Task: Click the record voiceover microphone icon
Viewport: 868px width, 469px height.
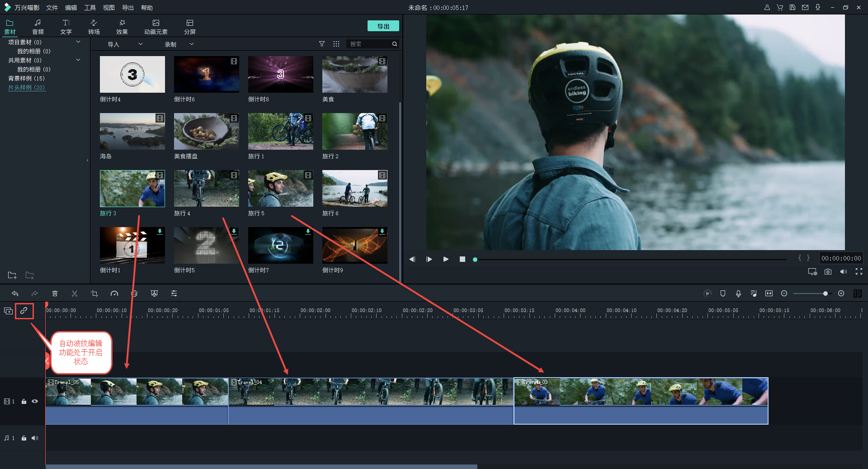Action: [738, 294]
